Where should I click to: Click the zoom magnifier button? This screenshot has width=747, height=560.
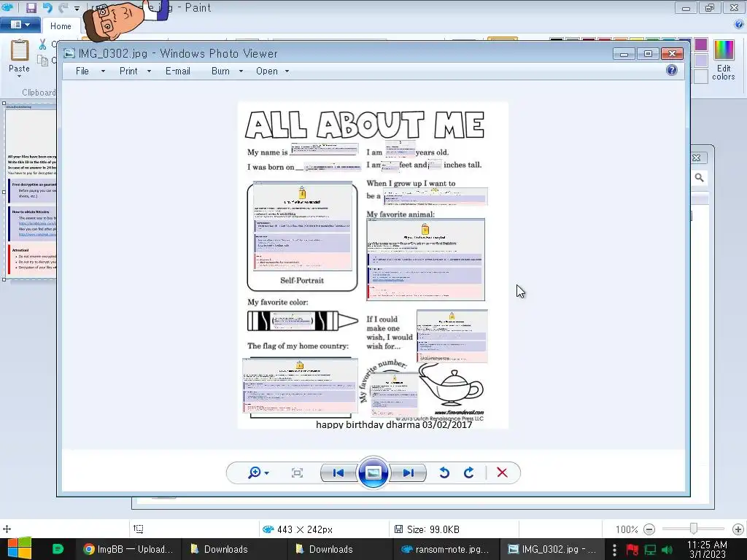tap(255, 472)
